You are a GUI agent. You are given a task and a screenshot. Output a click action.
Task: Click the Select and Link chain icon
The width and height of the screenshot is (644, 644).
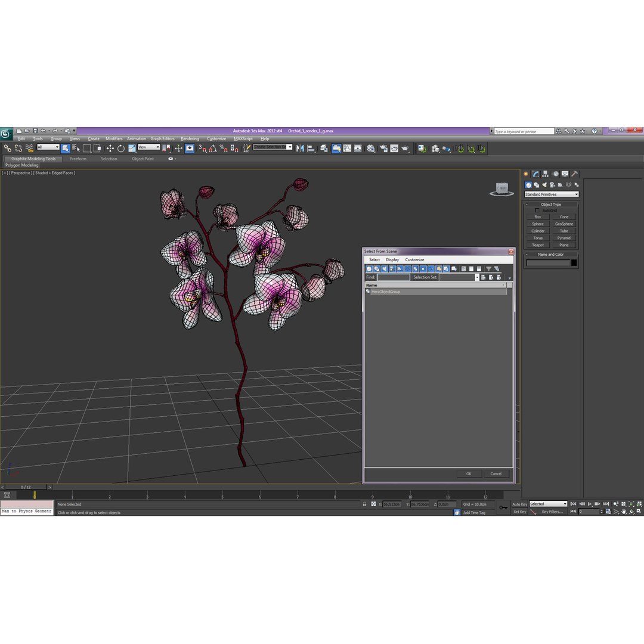[7, 148]
